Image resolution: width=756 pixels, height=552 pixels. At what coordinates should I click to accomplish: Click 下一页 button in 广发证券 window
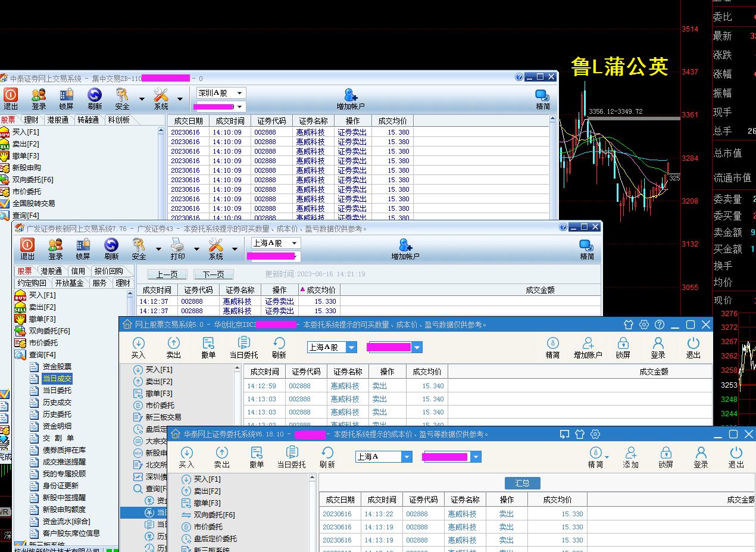[213, 275]
